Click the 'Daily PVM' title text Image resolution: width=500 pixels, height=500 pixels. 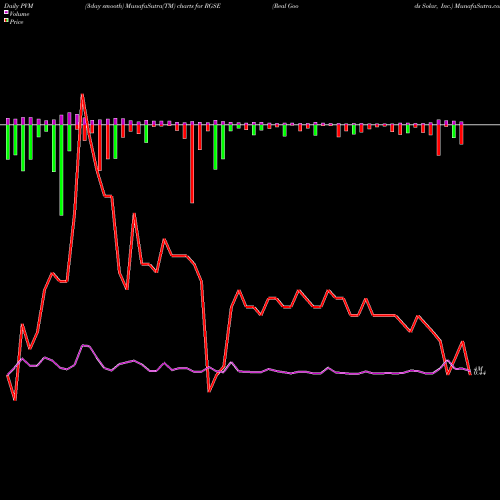coord(19,6)
